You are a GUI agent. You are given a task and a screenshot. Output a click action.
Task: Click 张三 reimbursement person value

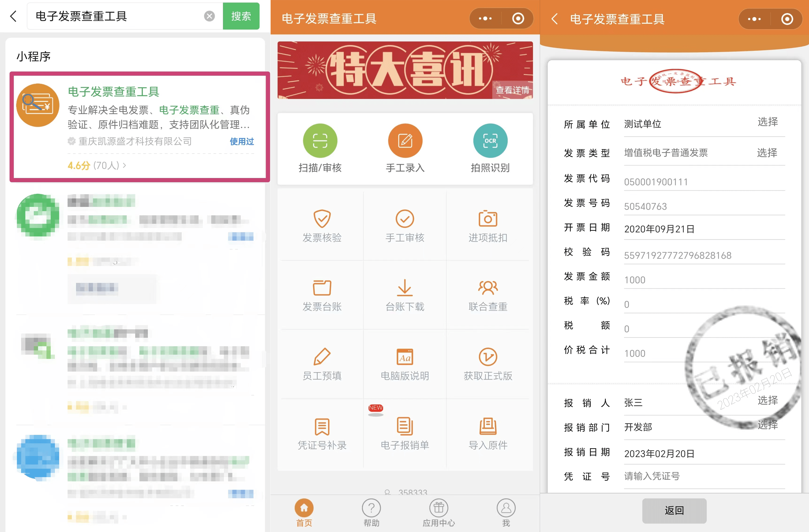(x=633, y=402)
